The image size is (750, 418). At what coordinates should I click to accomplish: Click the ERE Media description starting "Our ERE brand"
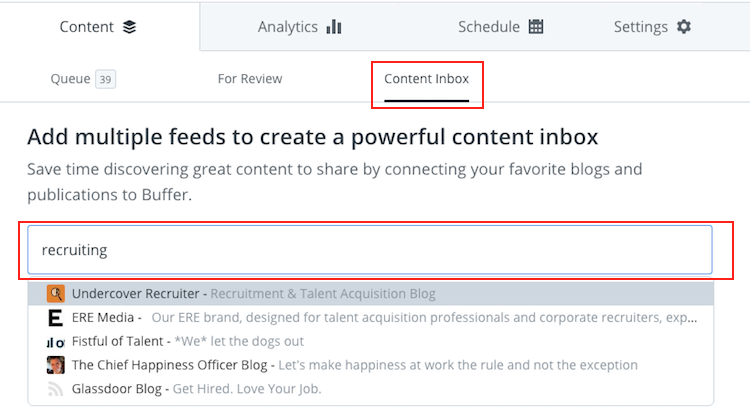(x=424, y=318)
